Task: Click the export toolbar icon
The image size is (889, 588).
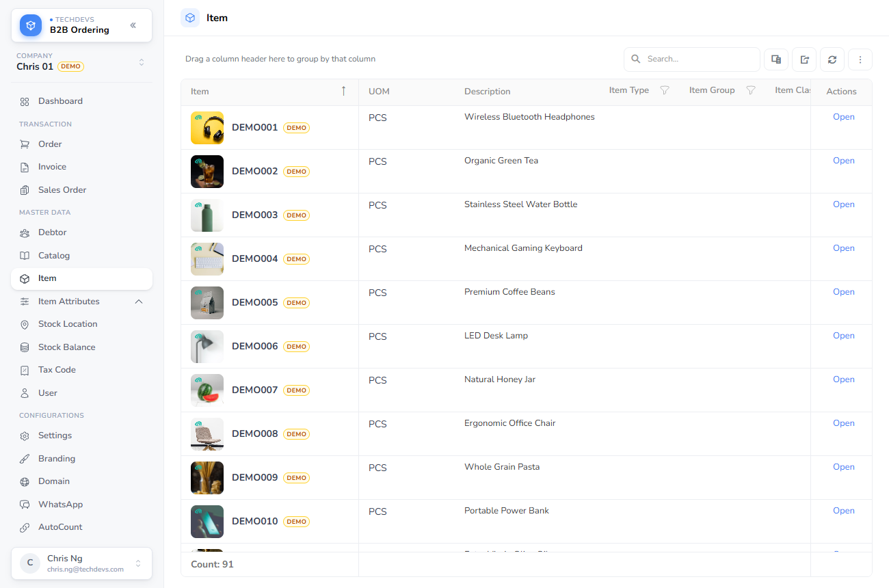Action: [804, 59]
